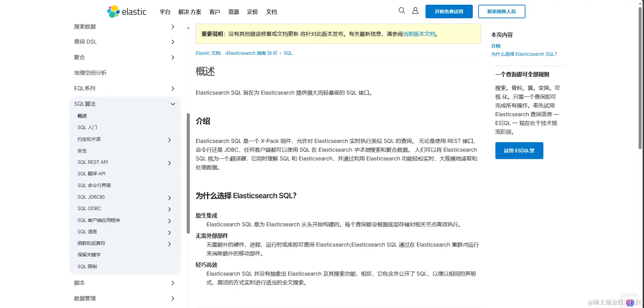This screenshot has width=644, height=308.
Task: Click the 函数和运算符 sidebar label
Action: point(91,243)
